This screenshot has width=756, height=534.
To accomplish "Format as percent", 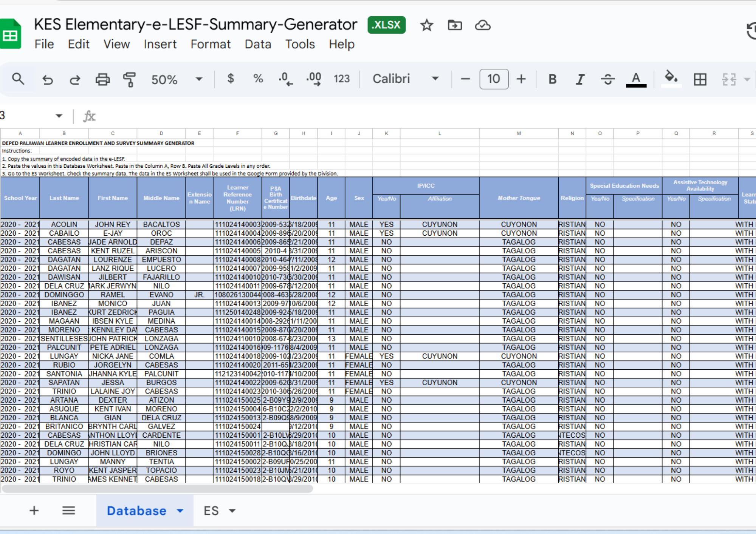I will click(258, 79).
